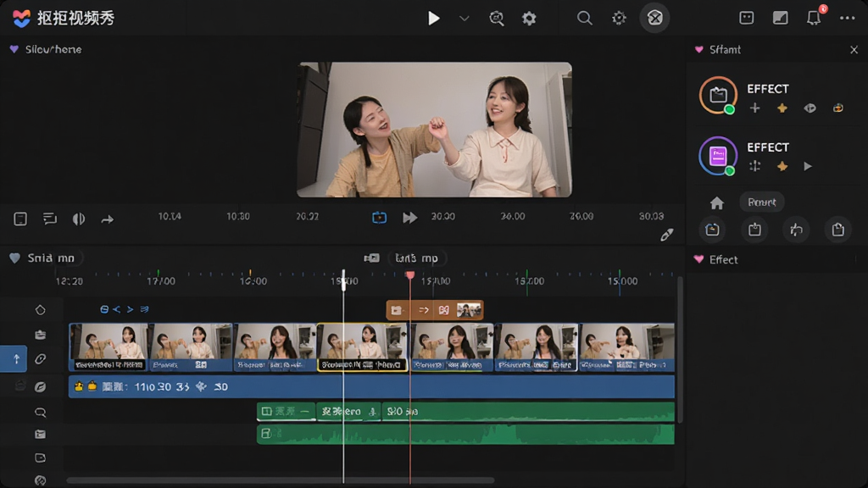
Task: Click the blue-accented first round button below home
Action: (712, 229)
